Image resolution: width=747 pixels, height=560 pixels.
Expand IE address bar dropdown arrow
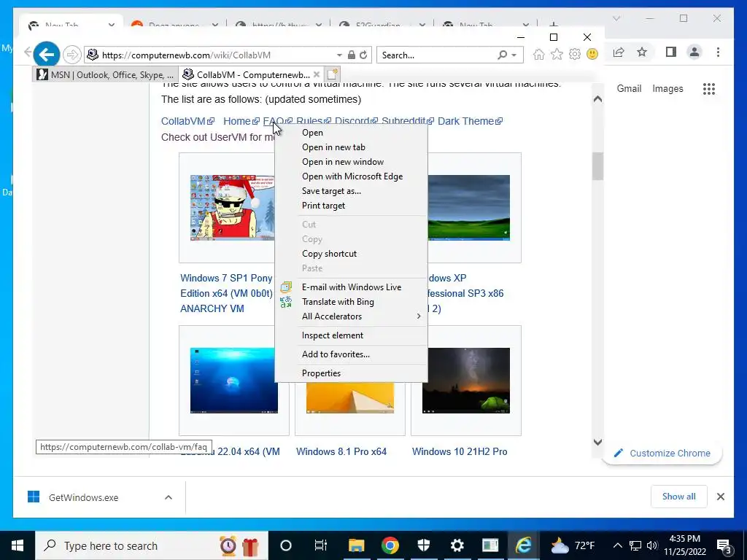point(339,55)
